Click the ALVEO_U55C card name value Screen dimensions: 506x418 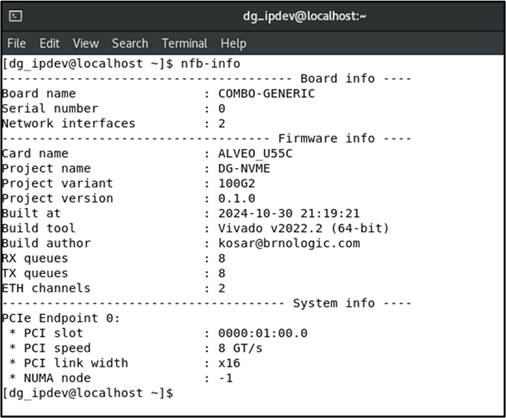tap(255, 153)
